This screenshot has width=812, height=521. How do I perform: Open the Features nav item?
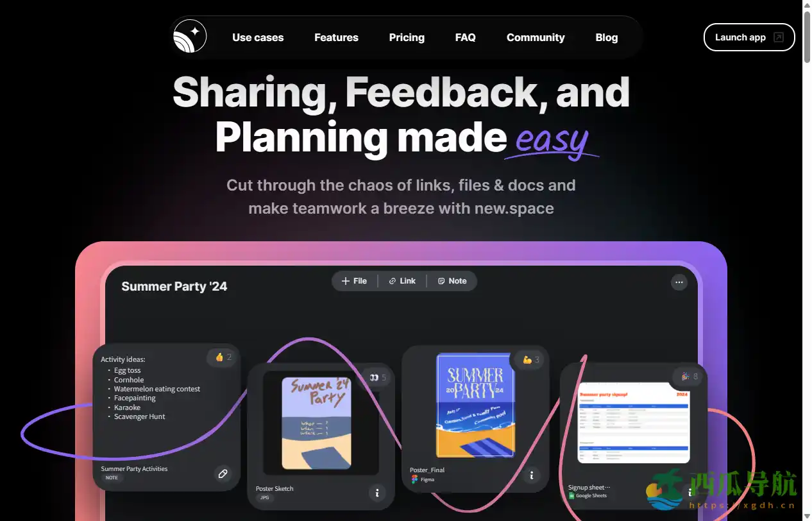click(336, 37)
